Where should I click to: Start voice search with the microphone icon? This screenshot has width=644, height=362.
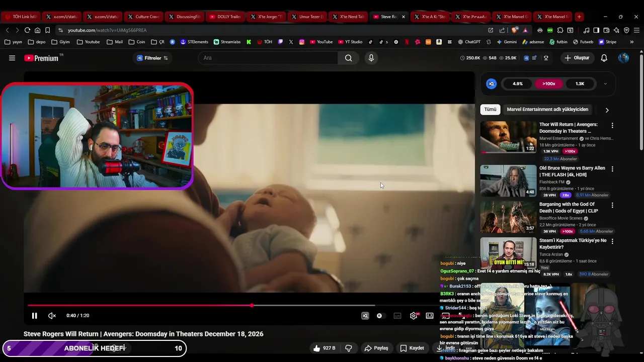[371, 58]
